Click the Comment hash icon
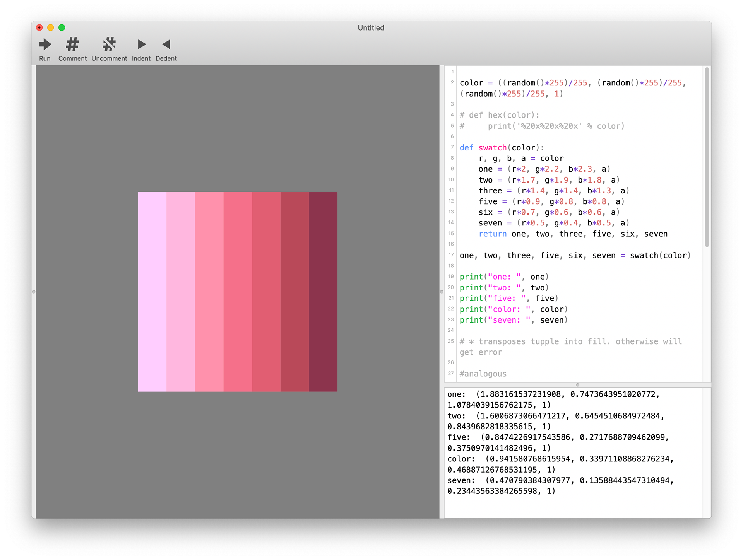The height and width of the screenshot is (560, 743). pyautogui.click(x=72, y=44)
